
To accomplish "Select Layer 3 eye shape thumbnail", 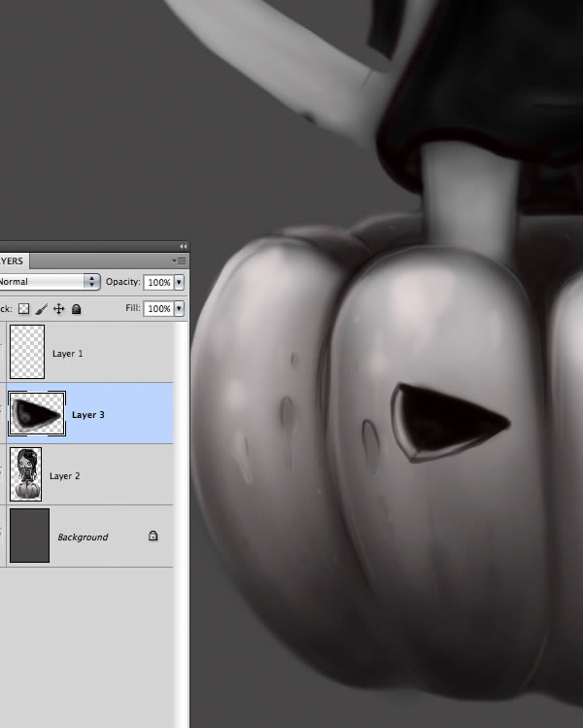I will click(37, 413).
